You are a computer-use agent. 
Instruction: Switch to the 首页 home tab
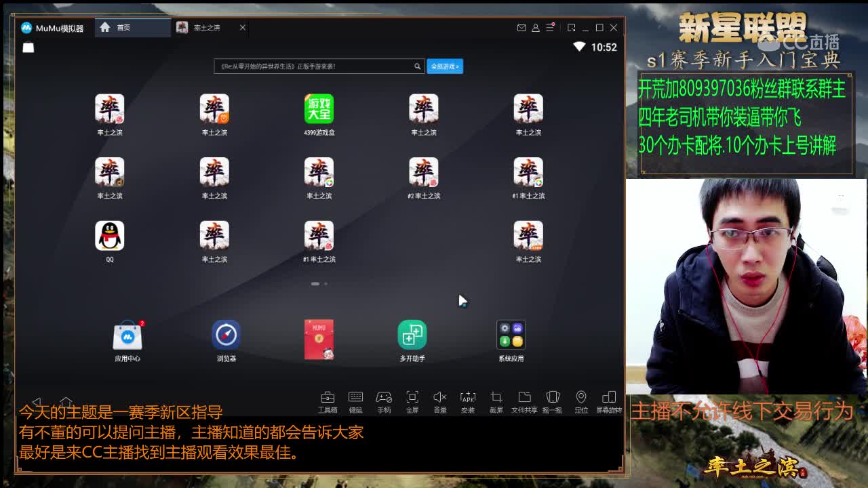[x=132, y=27]
